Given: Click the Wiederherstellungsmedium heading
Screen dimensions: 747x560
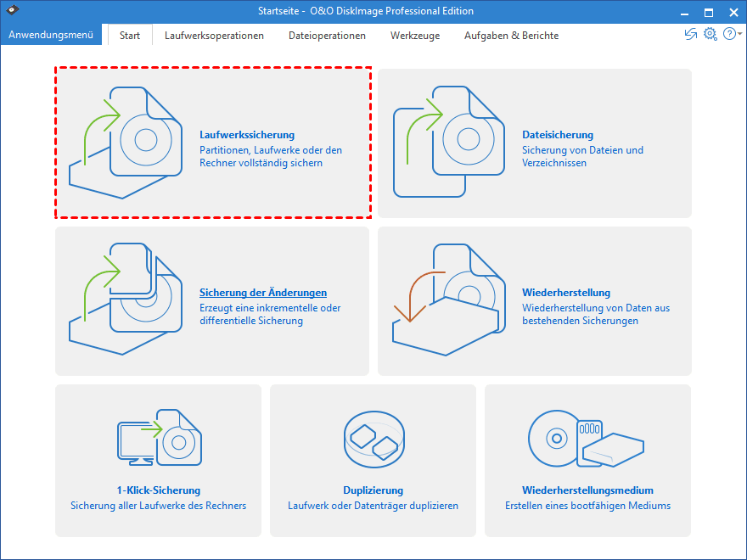Looking at the screenshot, I should pos(587,490).
